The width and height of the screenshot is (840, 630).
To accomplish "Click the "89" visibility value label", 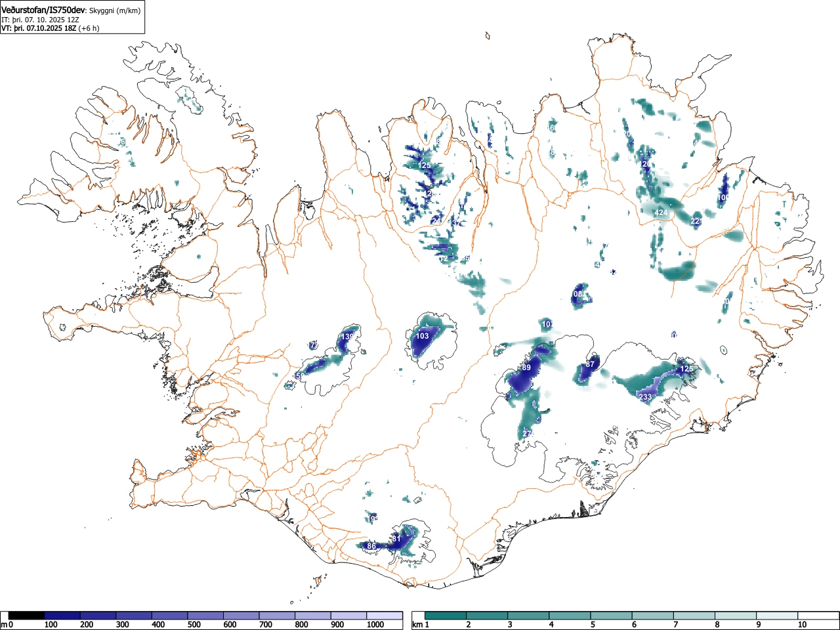I will tap(526, 368).
